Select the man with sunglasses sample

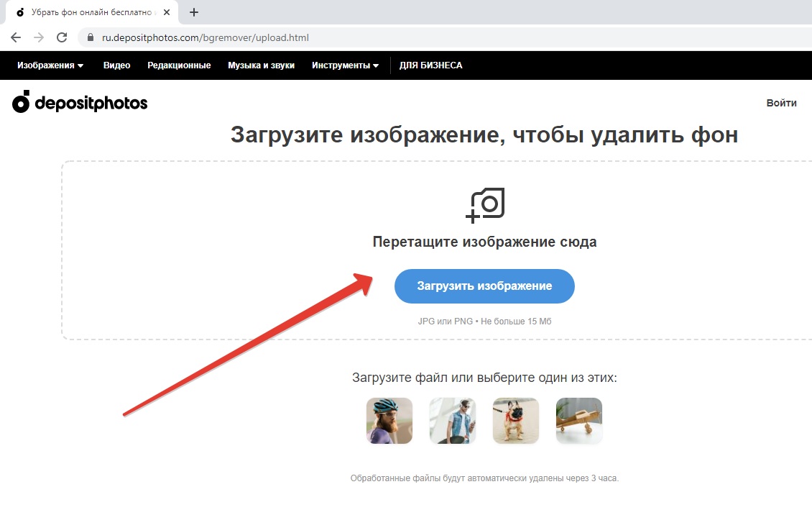coord(452,421)
